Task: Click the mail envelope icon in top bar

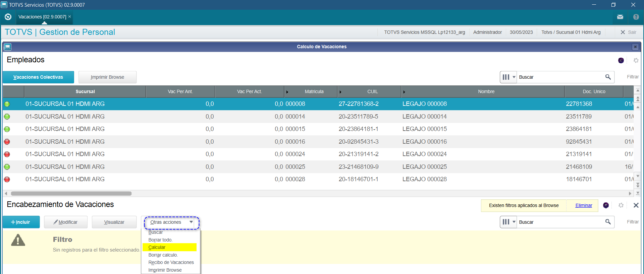Action: 620,17
